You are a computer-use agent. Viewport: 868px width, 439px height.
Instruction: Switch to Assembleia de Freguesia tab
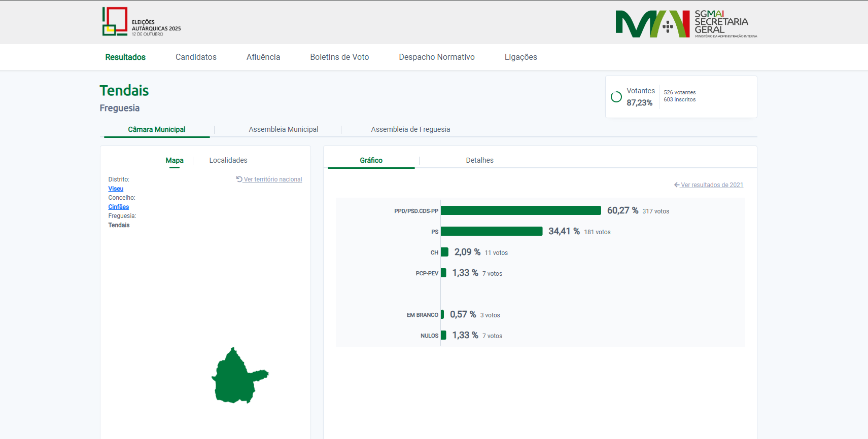point(410,130)
